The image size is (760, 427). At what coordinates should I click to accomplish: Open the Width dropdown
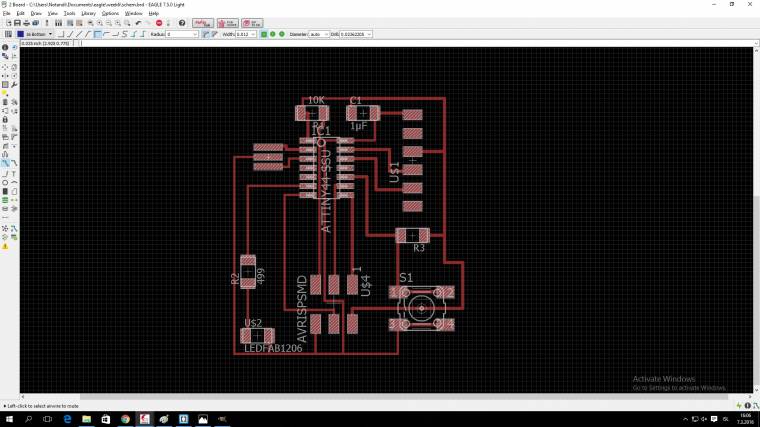[x=253, y=34]
